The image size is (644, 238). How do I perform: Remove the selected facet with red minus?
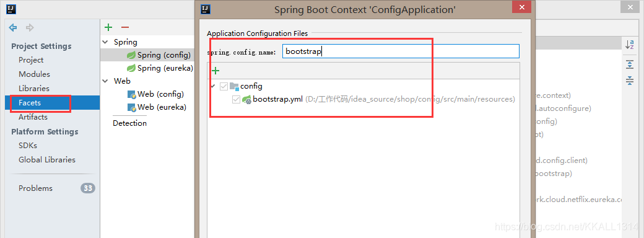pos(125,27)
